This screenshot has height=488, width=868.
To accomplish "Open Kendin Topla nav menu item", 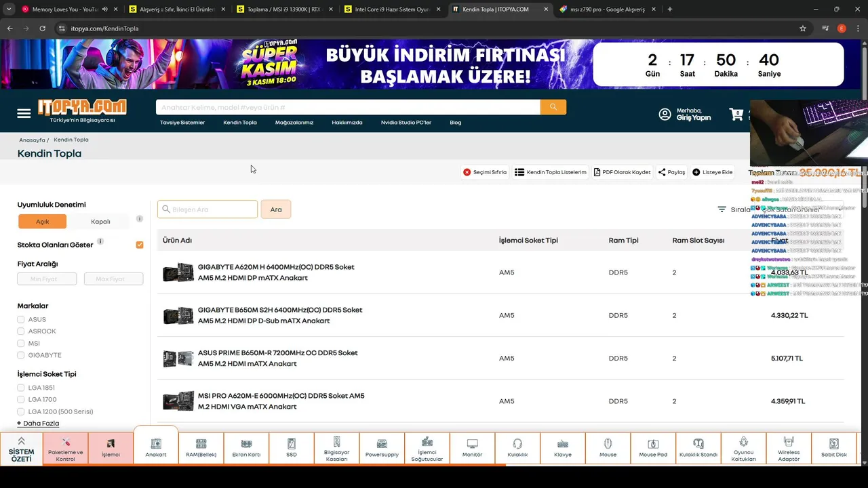I will 240,123.
